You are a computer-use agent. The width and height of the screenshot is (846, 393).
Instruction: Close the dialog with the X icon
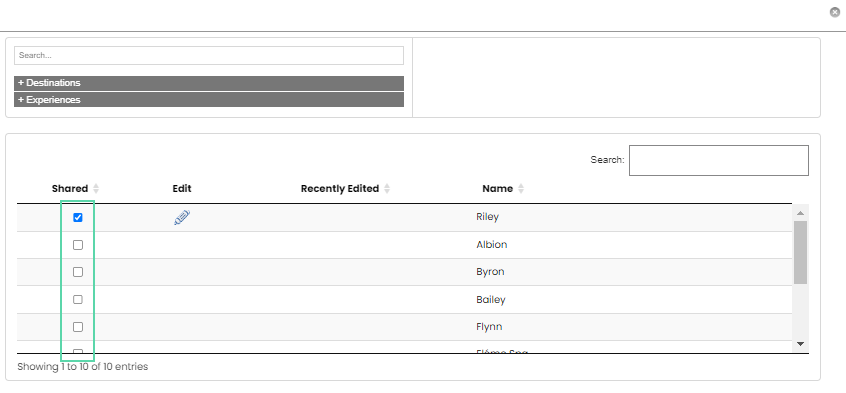835,12
